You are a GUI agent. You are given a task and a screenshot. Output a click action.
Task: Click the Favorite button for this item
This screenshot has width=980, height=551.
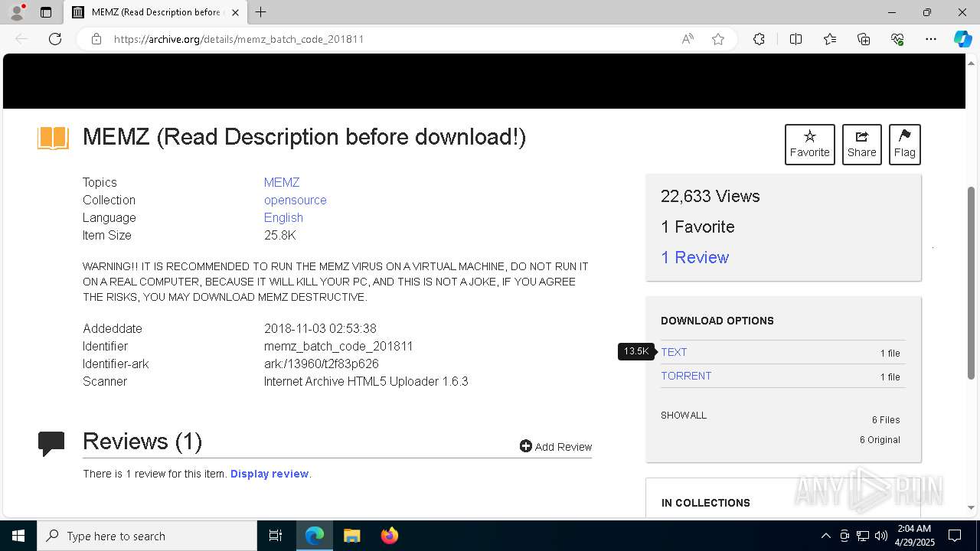tap(809, 144)
